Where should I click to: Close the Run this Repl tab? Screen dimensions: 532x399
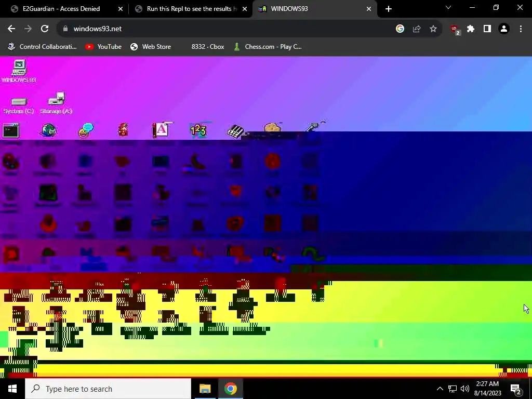pos(245,9)
